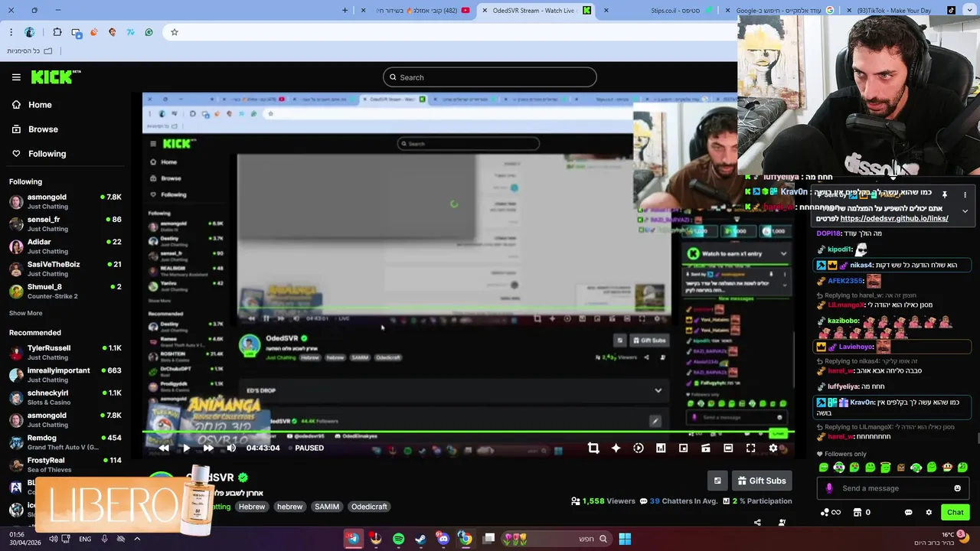
Task: Open the odedsvr.github.io links URL
Action: (x=893, y=218)
